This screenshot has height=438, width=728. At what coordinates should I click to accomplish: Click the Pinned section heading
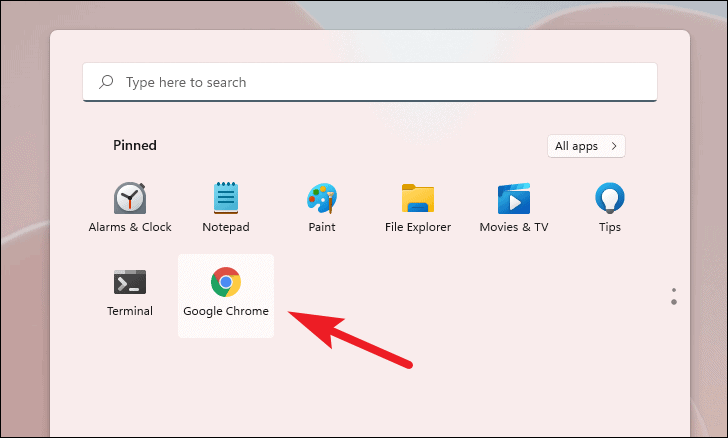(135, 145)
